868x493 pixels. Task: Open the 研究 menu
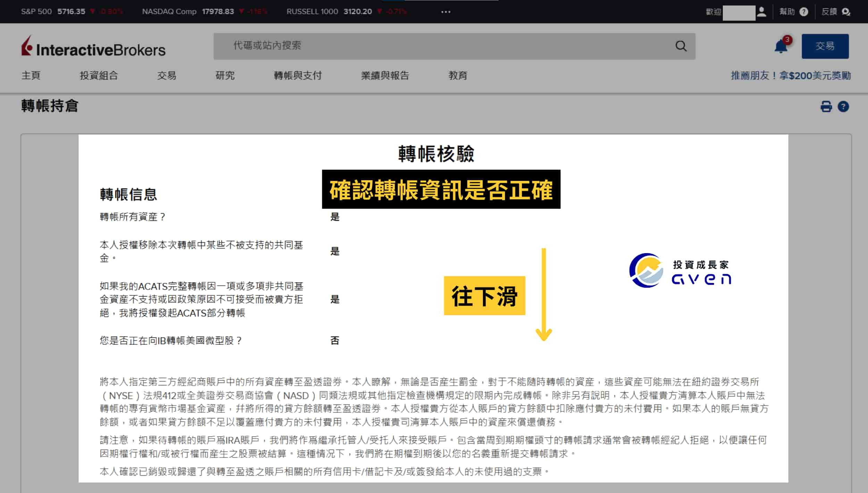[x=225, y=75]
